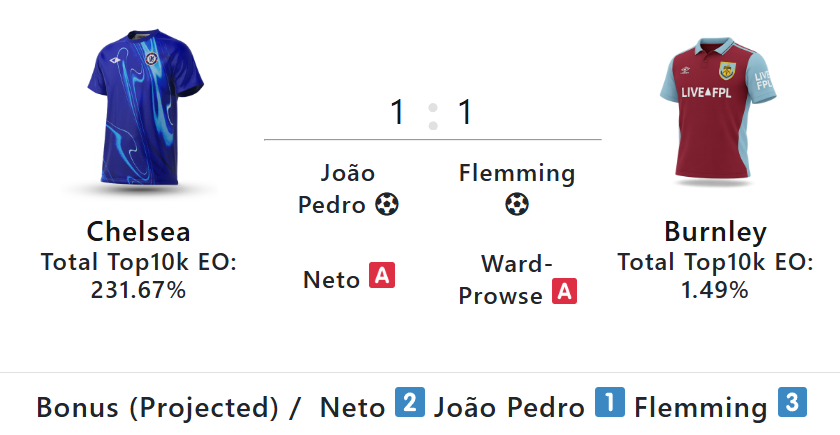This screenshot has width=840, height=435.
Task: Click the 1 : 1 match score
Action: tap(432, 112)
